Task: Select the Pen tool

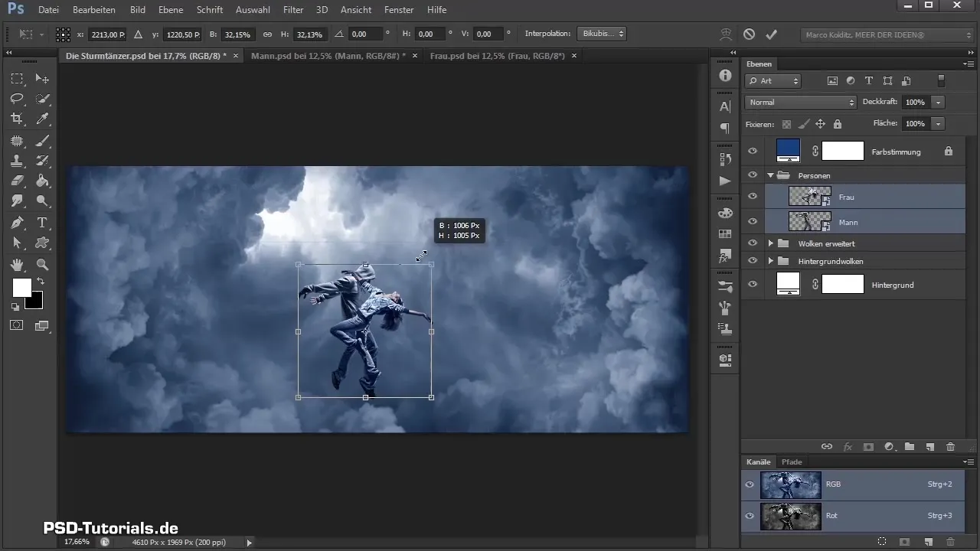Action: (x=17, y=223)
